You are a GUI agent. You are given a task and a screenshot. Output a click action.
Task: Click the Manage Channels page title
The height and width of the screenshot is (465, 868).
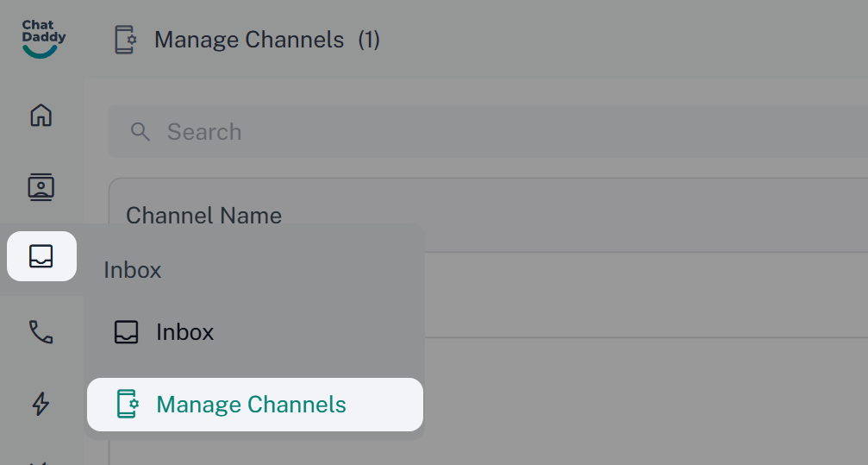[249, 40]
